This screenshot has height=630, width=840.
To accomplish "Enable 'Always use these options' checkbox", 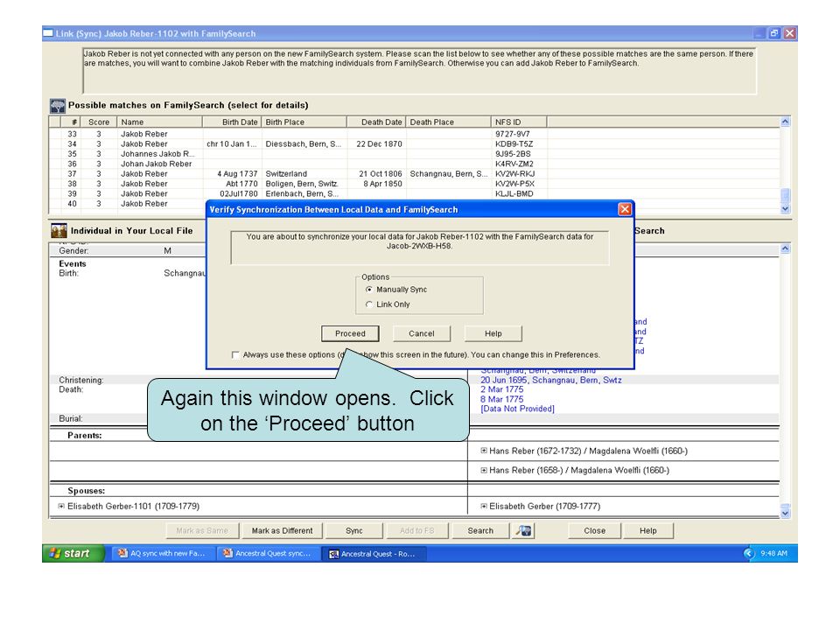I will point(235,354).
